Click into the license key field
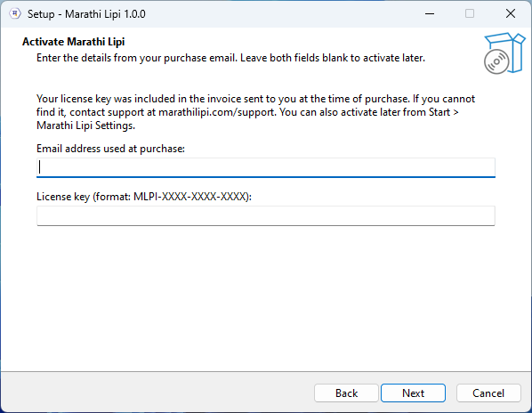The image size is (532, 413). click(266, 215)
